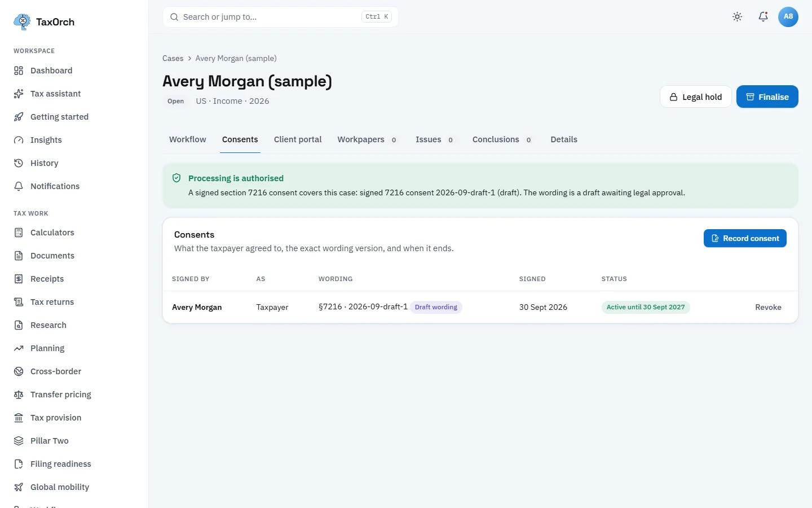Click the notification bell in header

[x=763, y=17]
